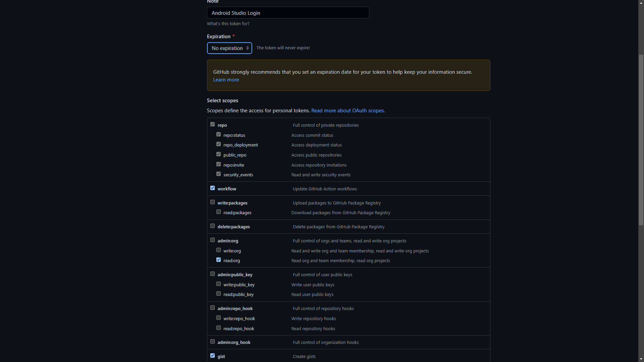This screenshot has height=362, width=644.
Task: Enable the delete:packages scope
Action: coord(212,226)
